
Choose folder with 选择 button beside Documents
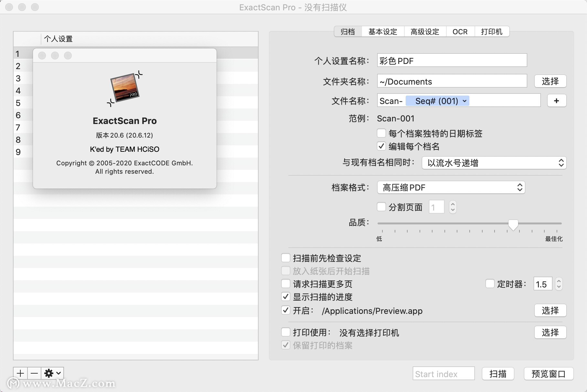550,81
